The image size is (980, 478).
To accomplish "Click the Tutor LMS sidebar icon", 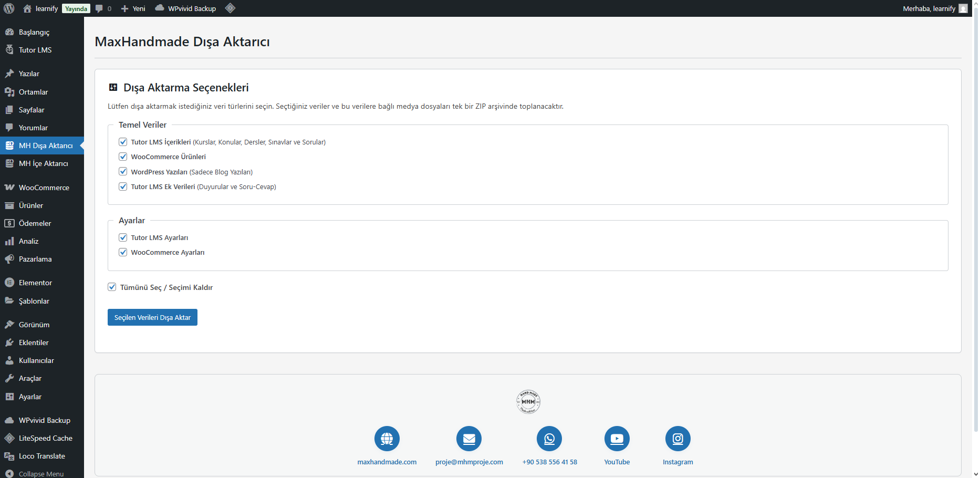I will click(9, 50).
